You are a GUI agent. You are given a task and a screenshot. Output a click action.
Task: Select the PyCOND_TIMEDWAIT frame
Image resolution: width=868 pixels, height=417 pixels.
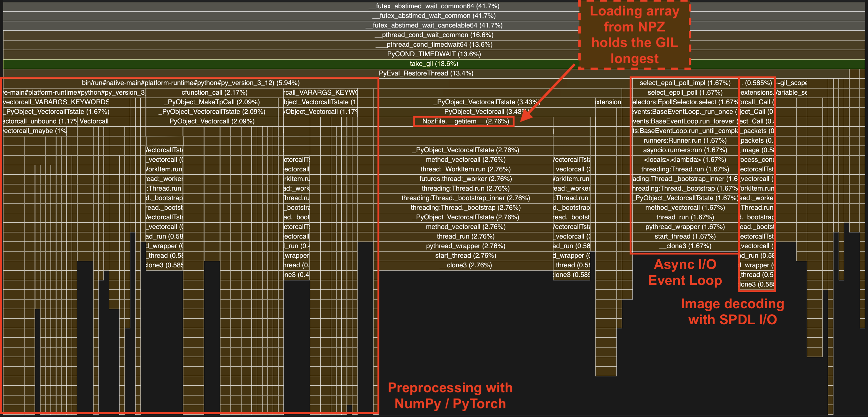tap(434, 54)
